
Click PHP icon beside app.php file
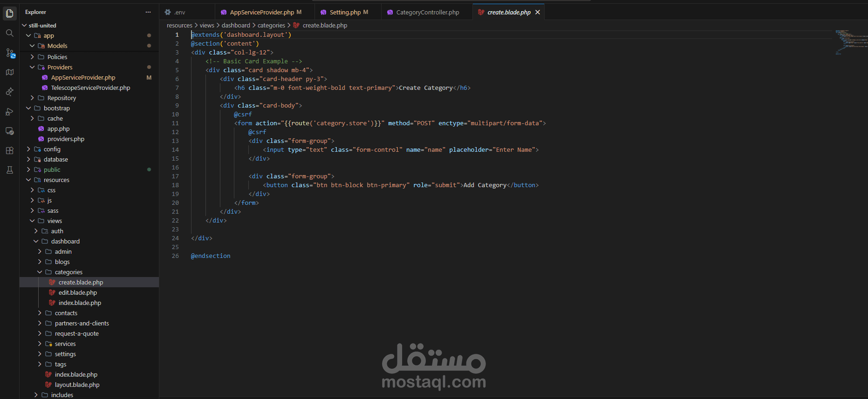(x=41, y=128)
